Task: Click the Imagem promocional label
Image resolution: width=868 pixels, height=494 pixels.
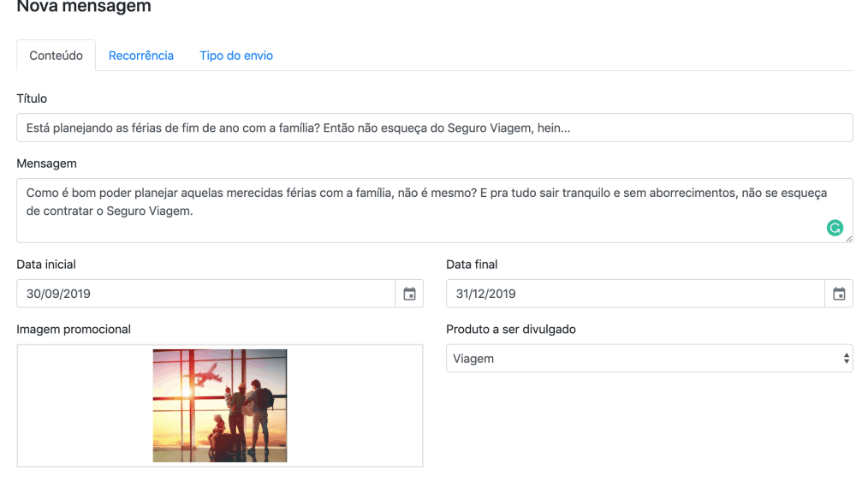Action: [x=74, y=329]
